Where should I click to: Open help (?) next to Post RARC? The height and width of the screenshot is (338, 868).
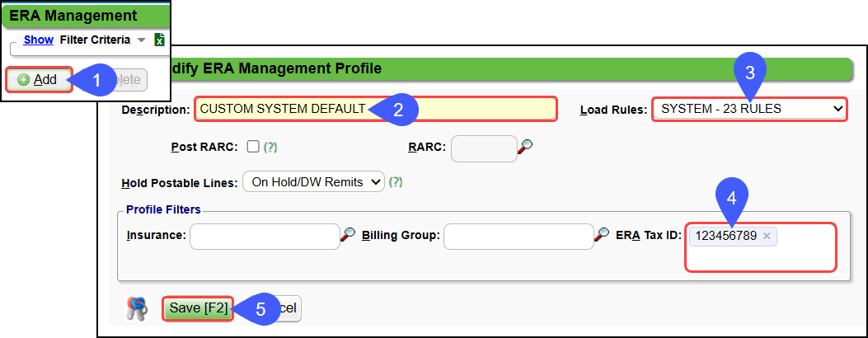tap(270, 148)
